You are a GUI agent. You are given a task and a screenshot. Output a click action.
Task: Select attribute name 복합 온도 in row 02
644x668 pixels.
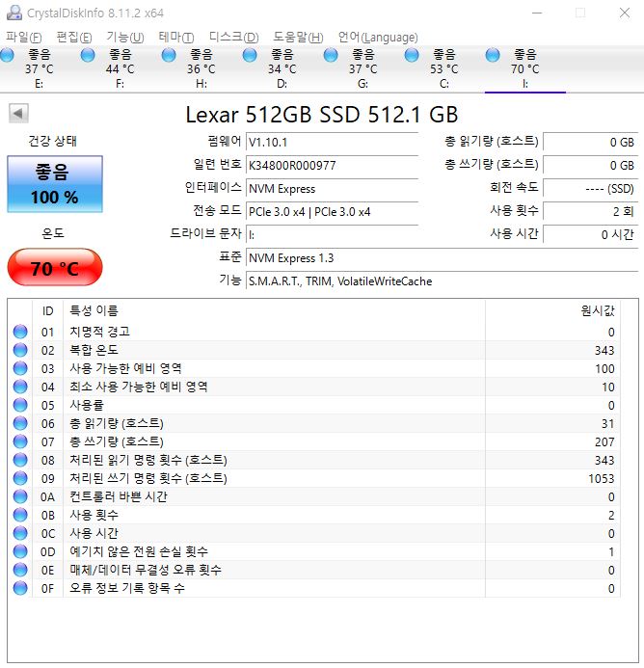94,350
